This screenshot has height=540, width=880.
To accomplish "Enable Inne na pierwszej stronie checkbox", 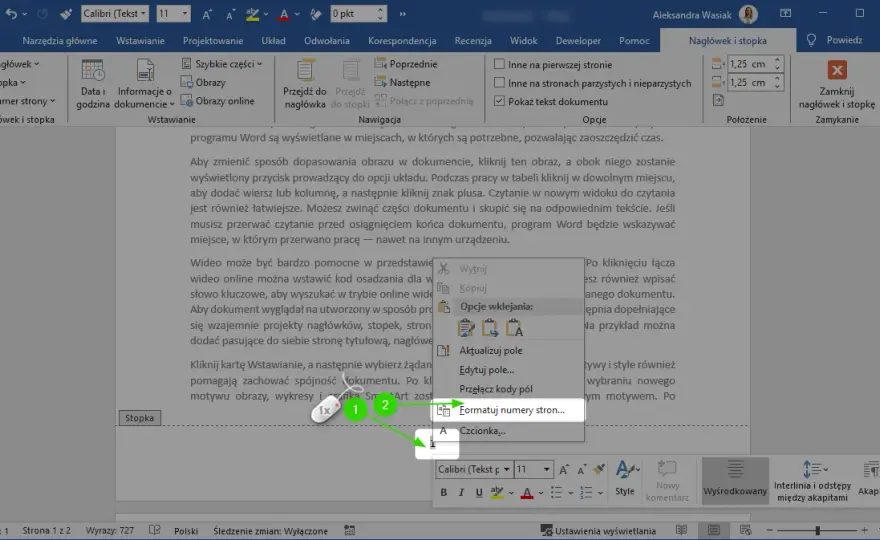I will click(x=499, y=64).
